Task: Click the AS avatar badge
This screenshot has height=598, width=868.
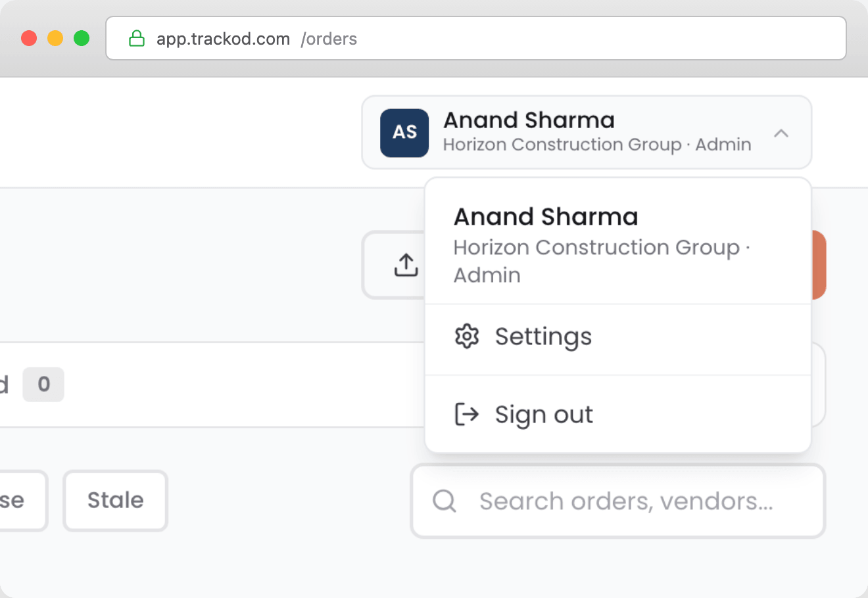Action: [x=404, y=133]
